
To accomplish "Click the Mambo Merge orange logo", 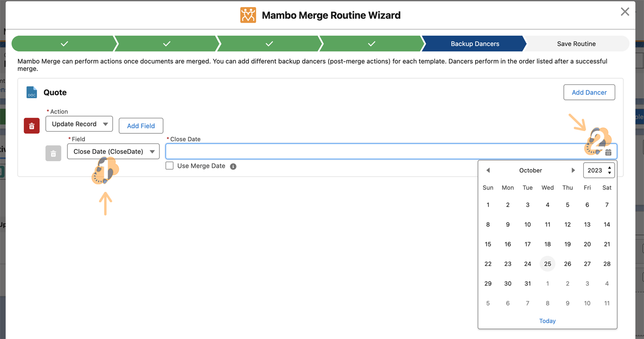I will tap(248, 15).
